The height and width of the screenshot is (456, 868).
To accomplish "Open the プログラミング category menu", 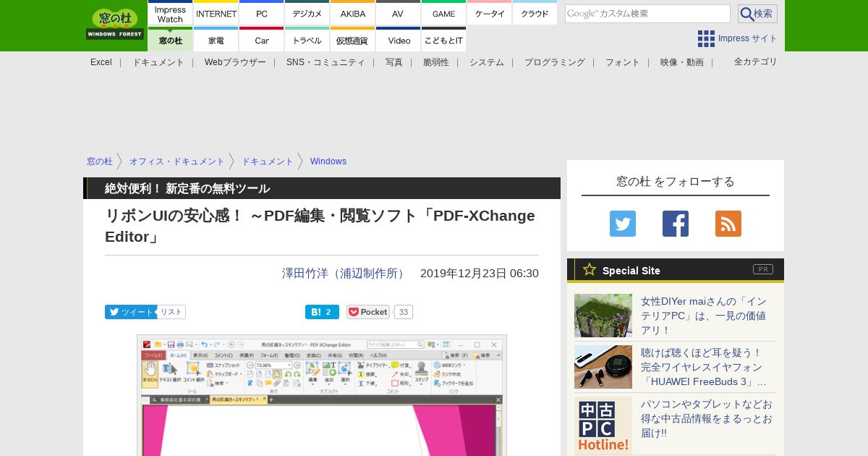I will (x=555, y=62).
